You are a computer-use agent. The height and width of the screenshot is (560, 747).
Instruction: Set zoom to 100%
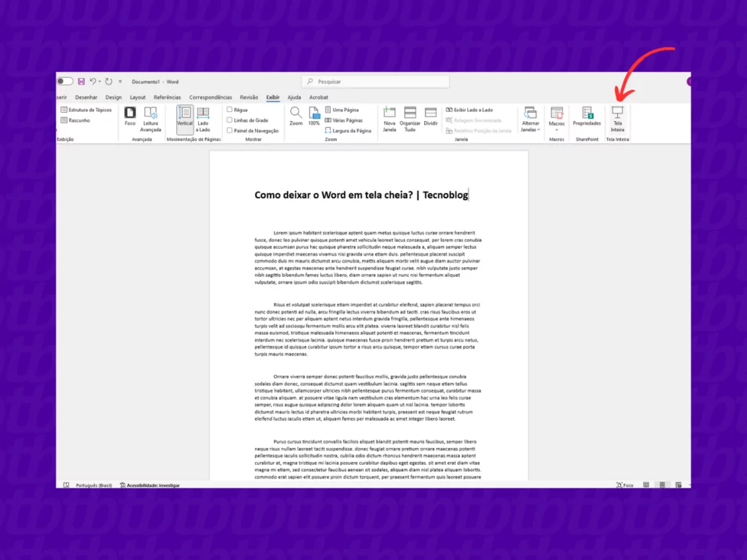[x=314, y=117]
